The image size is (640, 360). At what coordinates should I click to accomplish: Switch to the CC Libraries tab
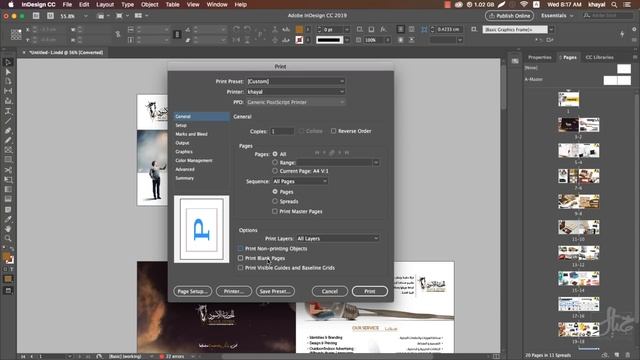tap(599, 57)
